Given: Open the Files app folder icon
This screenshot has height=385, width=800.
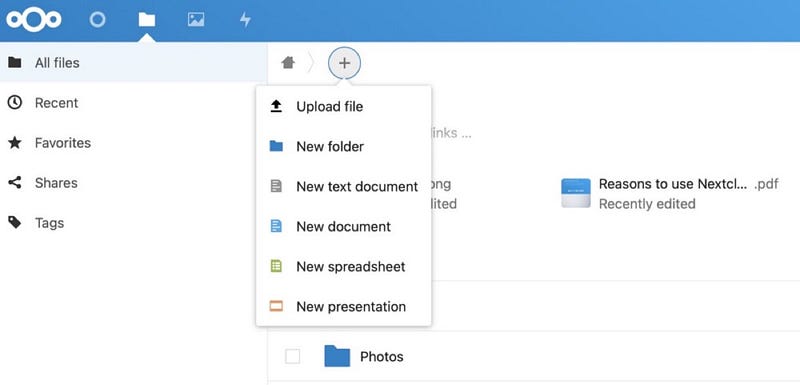Looking at the screenshot, I should click(x=146, y=20).
